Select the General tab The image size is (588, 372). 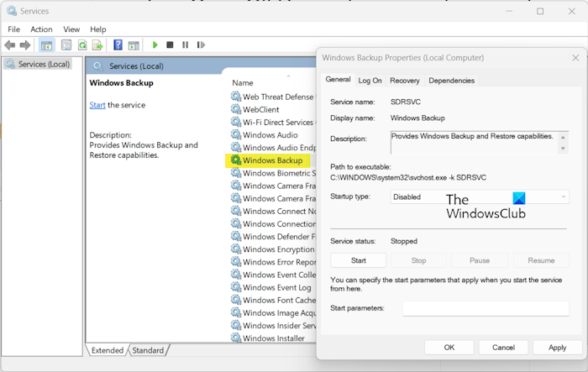pos(338,80)
